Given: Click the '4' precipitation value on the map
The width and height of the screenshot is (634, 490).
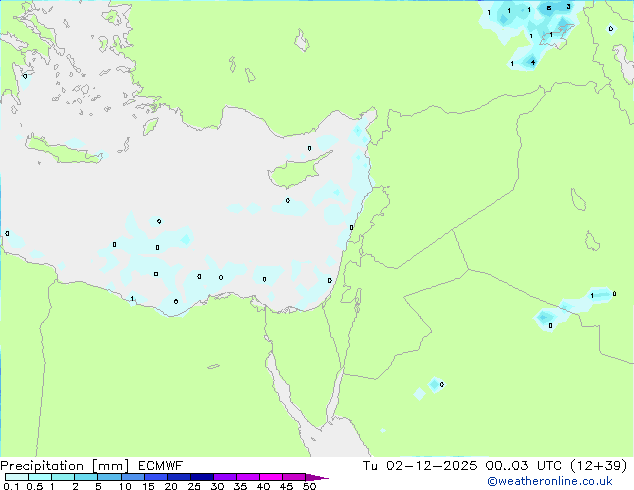Looking at the screenshot, I should [x=533, y=62].
